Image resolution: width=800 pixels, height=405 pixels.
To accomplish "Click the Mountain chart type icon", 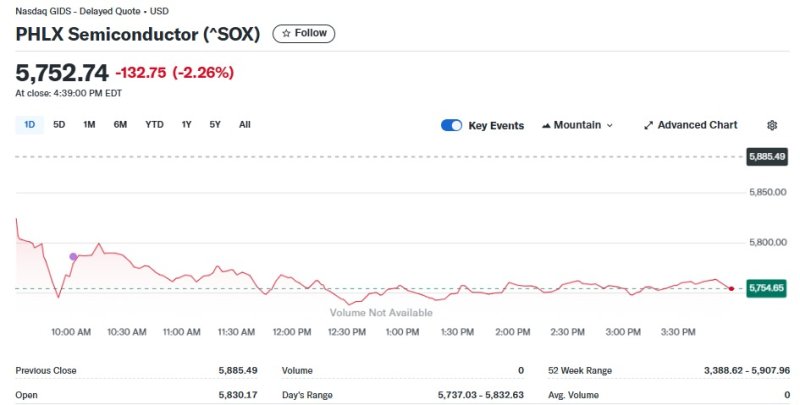I will (x=546, y=125).
